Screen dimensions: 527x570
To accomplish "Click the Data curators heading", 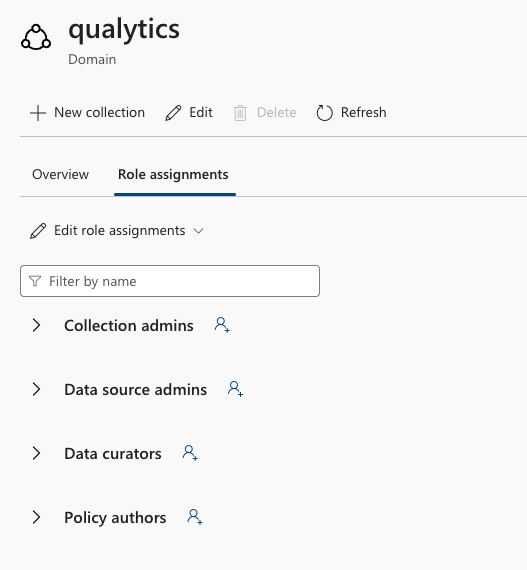I will 113,454.
